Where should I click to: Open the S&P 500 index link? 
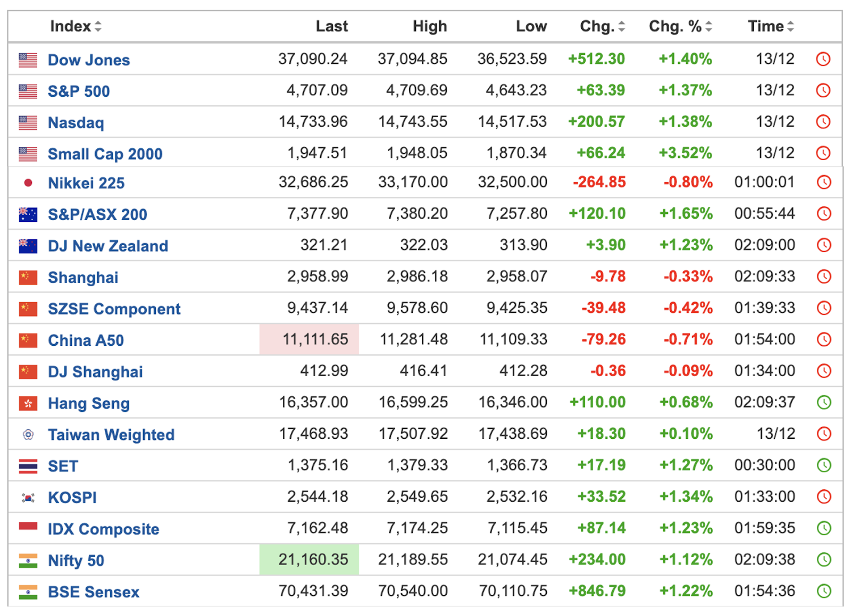pyautogui.click(x=79, y=91)
